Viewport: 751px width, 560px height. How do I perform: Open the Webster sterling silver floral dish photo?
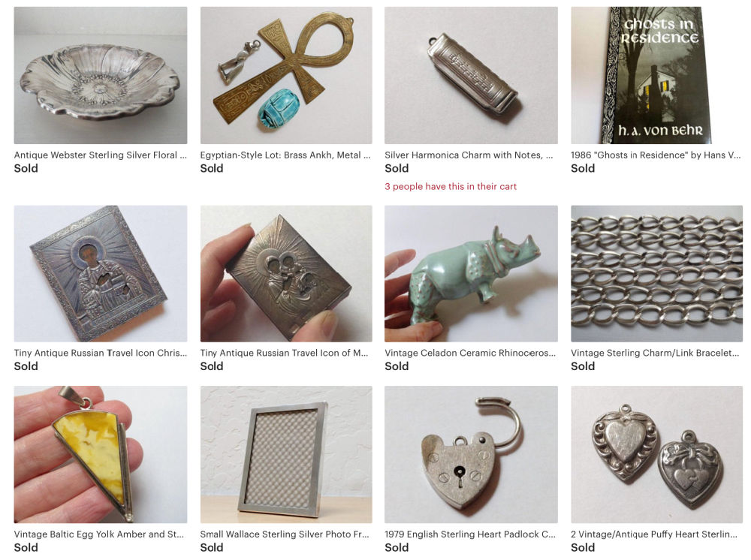click(100, 75)
